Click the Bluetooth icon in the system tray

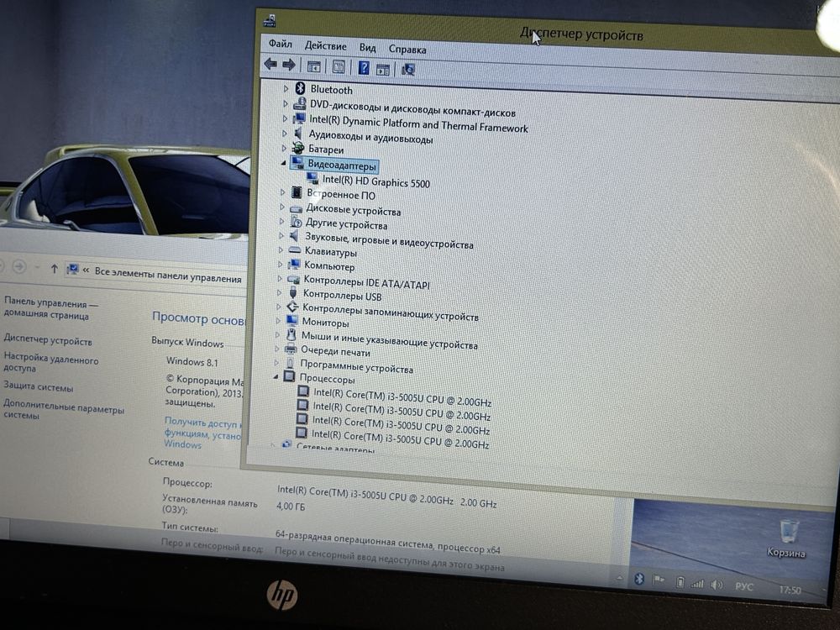coord(638,579)
